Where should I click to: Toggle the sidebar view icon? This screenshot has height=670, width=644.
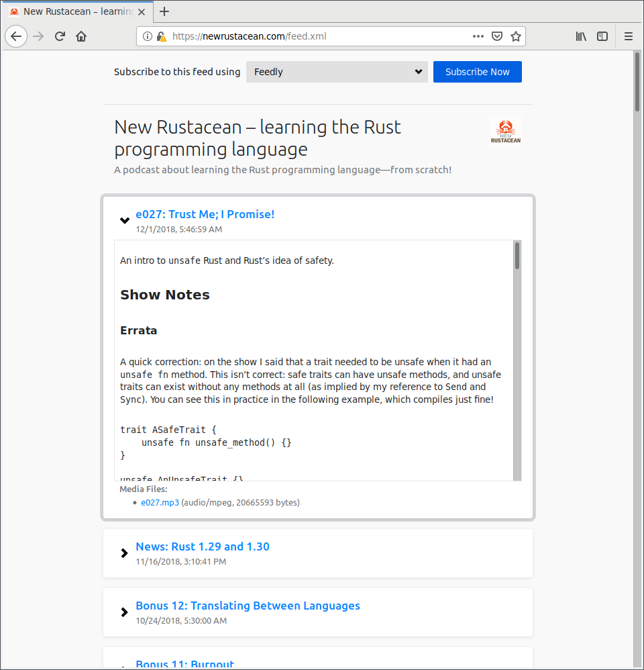point(602,36)
